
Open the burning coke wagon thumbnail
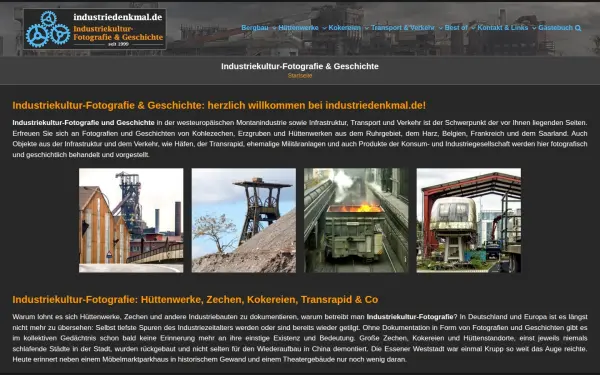pos(356,220)
